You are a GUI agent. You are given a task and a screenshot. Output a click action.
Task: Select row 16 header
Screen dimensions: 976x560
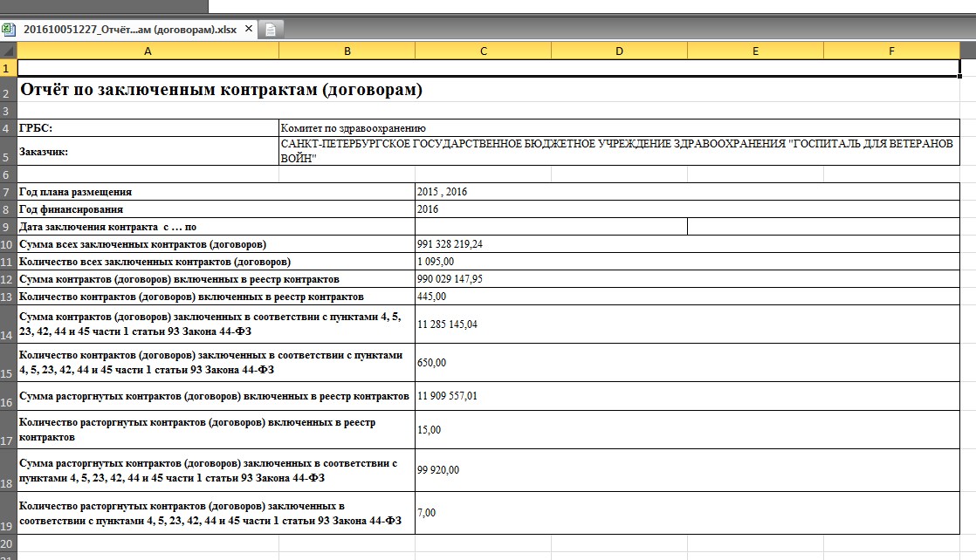pos(8,396)
